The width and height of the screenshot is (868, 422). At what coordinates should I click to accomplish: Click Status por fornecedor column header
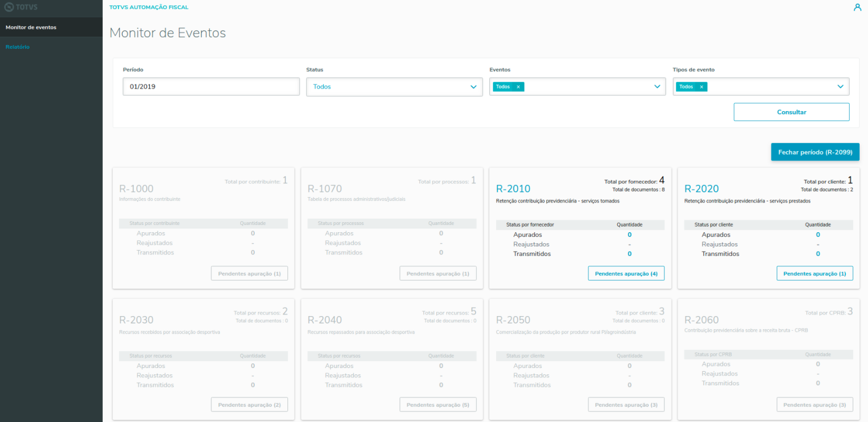530,225
